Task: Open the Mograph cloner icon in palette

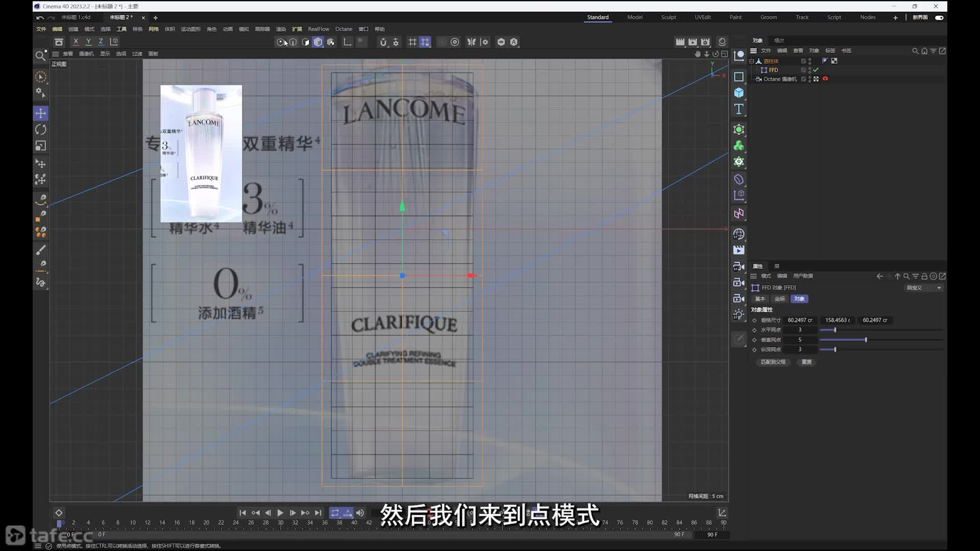Action: 739,146
